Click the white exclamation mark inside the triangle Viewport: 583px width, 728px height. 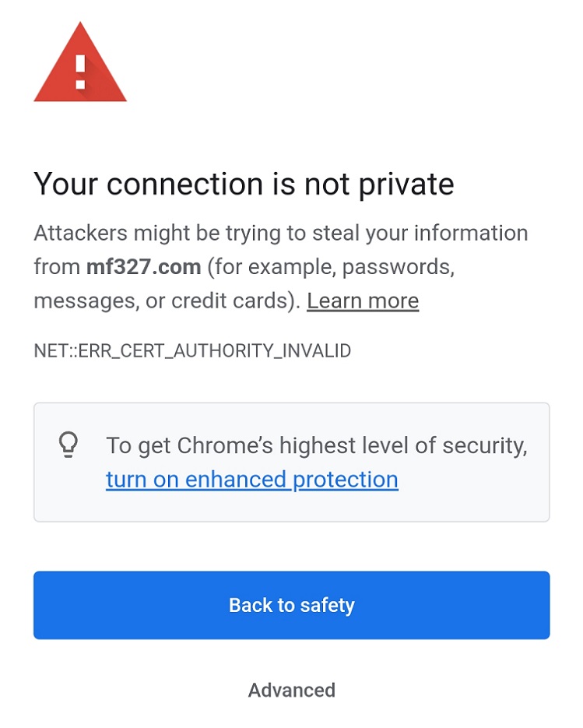click(x=79, y=72)
